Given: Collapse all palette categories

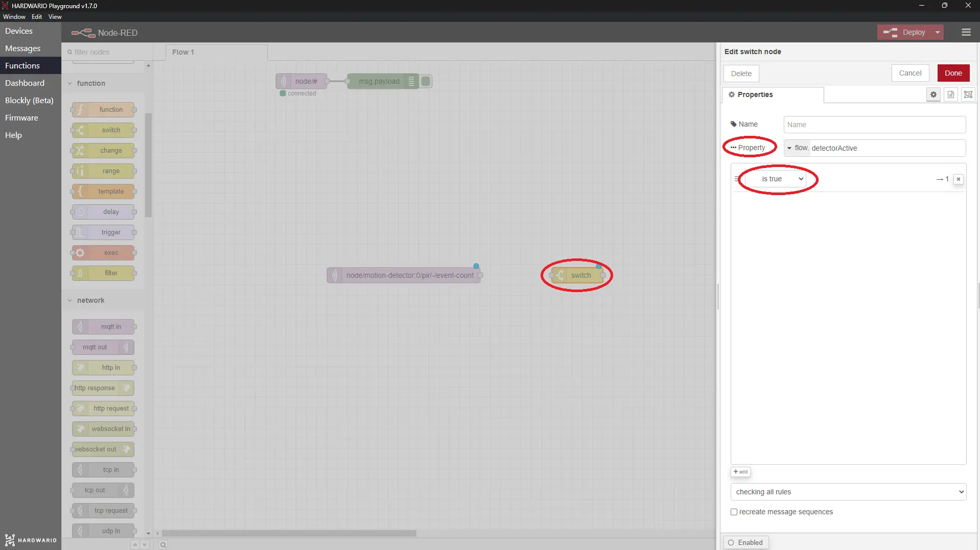Looking at the screenshot, I should (x=135, y=545).
